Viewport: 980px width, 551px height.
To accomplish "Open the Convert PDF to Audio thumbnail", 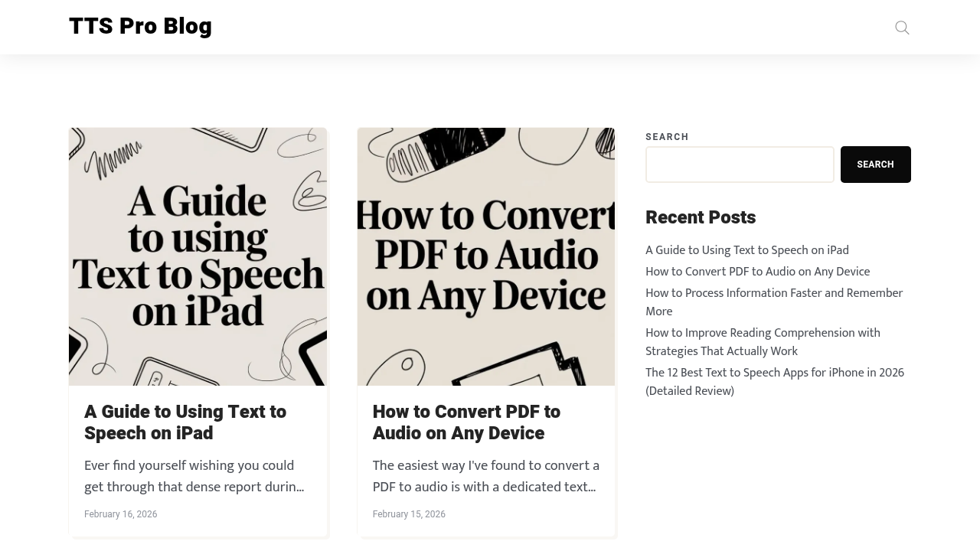I will click(x=486, y=256).
